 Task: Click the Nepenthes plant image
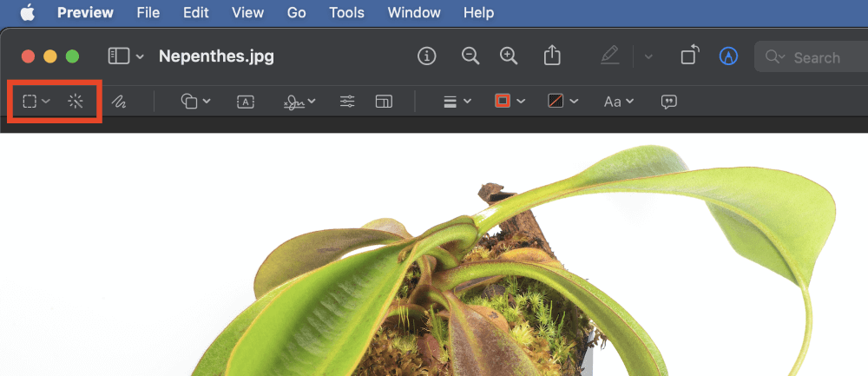[434, 254]
